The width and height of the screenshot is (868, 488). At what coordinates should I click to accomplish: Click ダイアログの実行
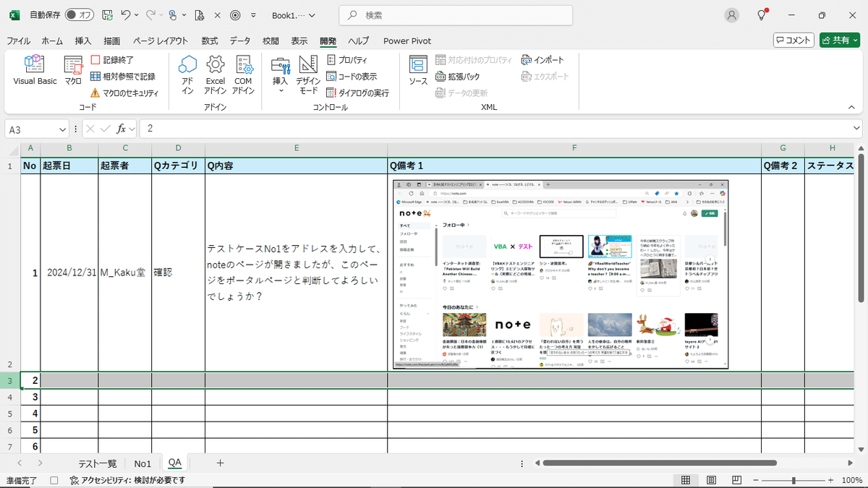pyautogui.click(x=357, y=93)
